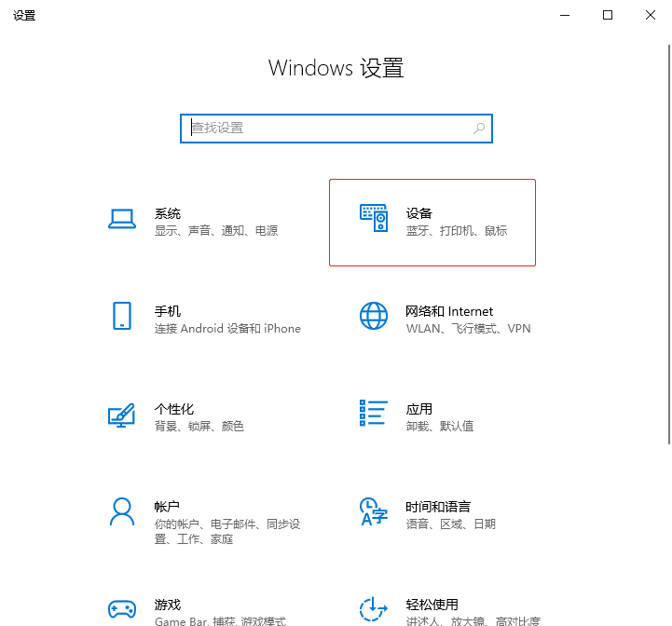Click text 连接 Android 设备和 iPhone
The image size is (672, 626).
click(x=227, y=328)
